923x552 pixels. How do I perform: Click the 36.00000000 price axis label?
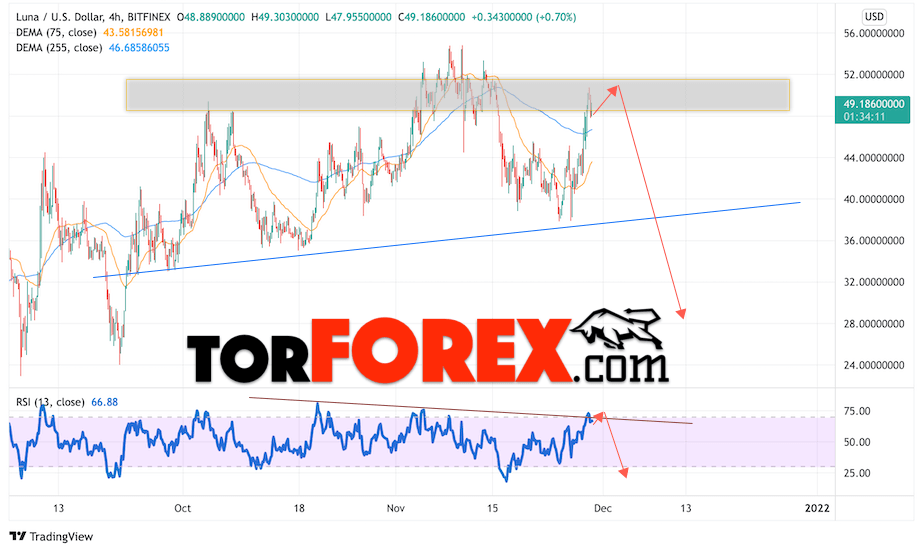coord(874,240)
